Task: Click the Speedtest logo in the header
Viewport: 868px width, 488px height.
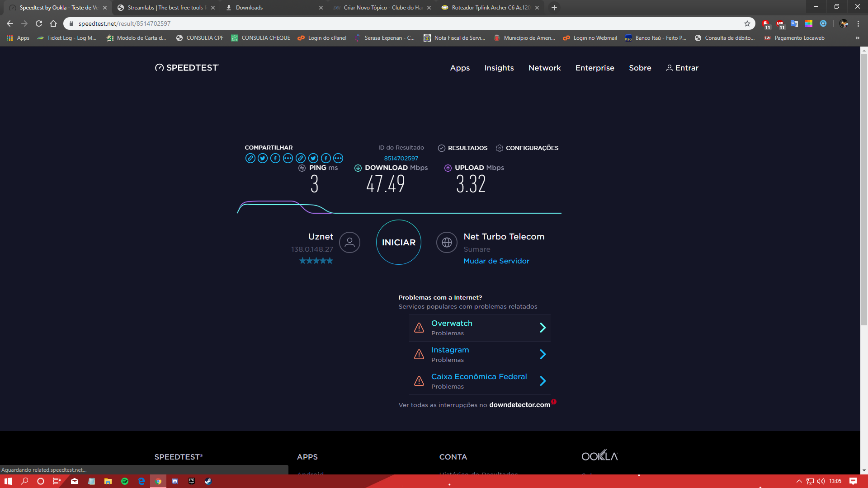Action: [187, 68]
